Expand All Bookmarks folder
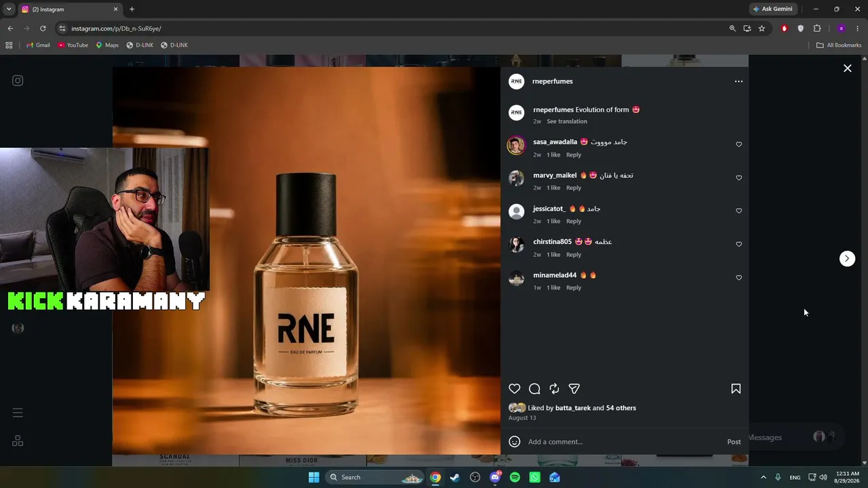Image resolution: width=868 pixels, height=488 pixels. [838, 45]
